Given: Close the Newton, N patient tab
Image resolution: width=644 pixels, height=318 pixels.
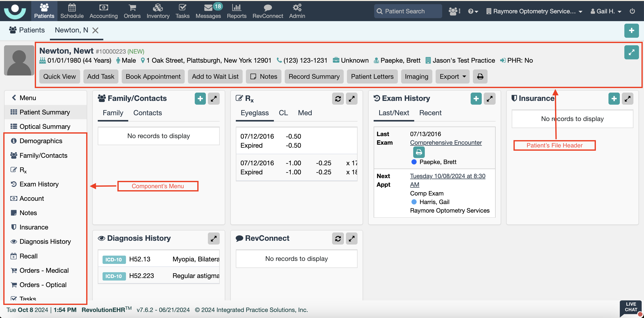Looking at the screenshot, I should point(95,30).
